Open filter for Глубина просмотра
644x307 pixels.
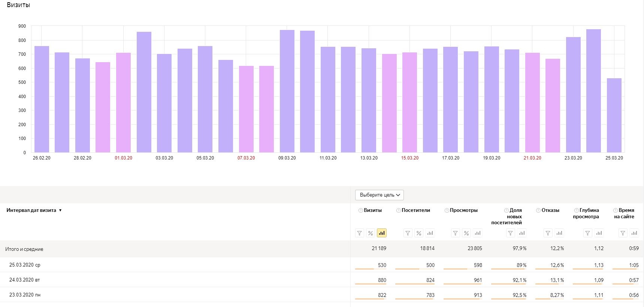[x=588, y=233]
